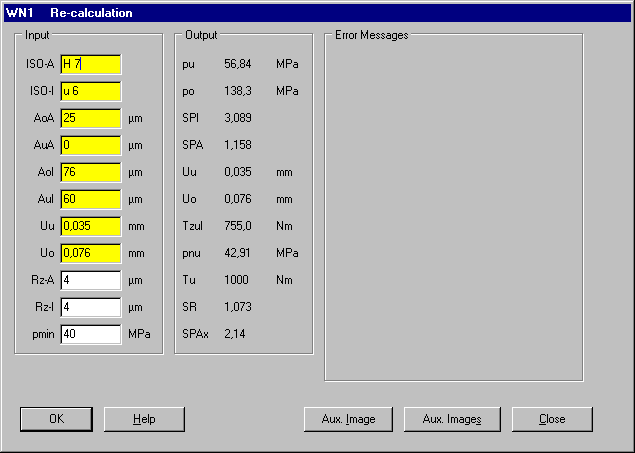
Task: Click inside the Error Messages panel
Action: pos(453,210)
